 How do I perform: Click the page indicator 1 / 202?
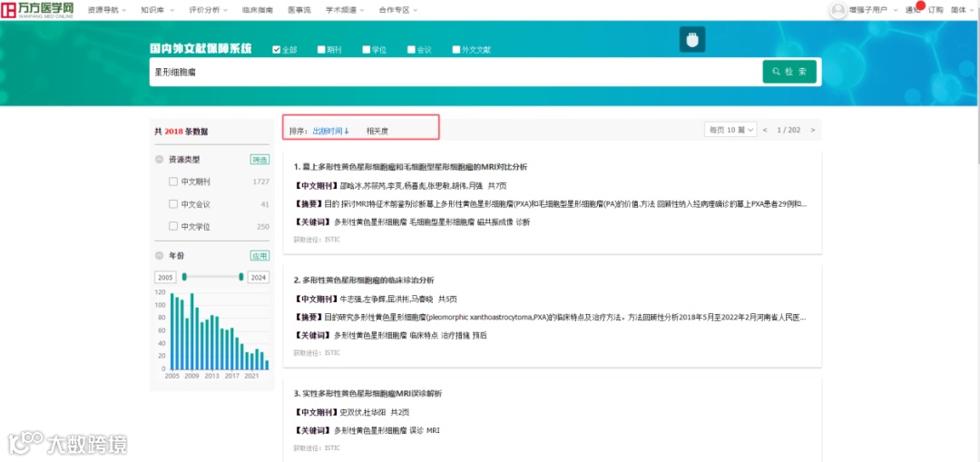789,130
